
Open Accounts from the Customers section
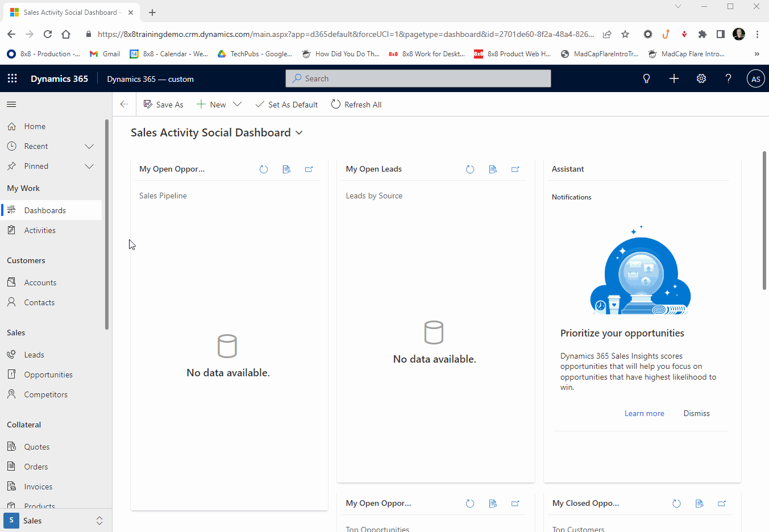40,282
